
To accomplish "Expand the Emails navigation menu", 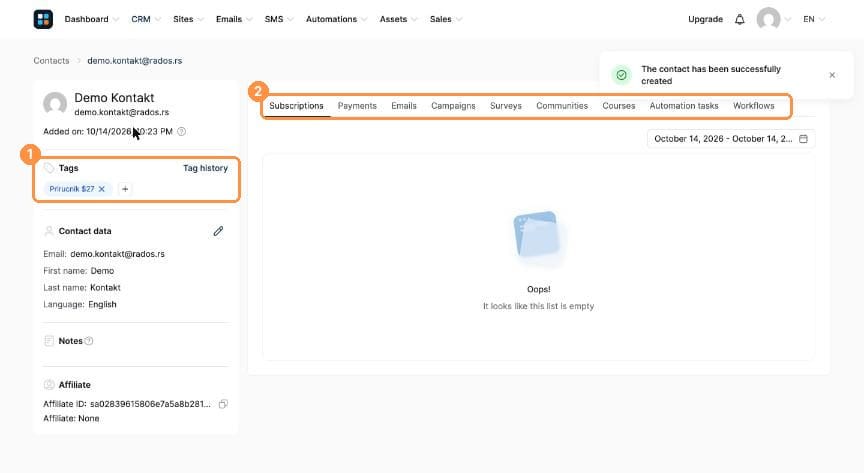I will point(234,19).
